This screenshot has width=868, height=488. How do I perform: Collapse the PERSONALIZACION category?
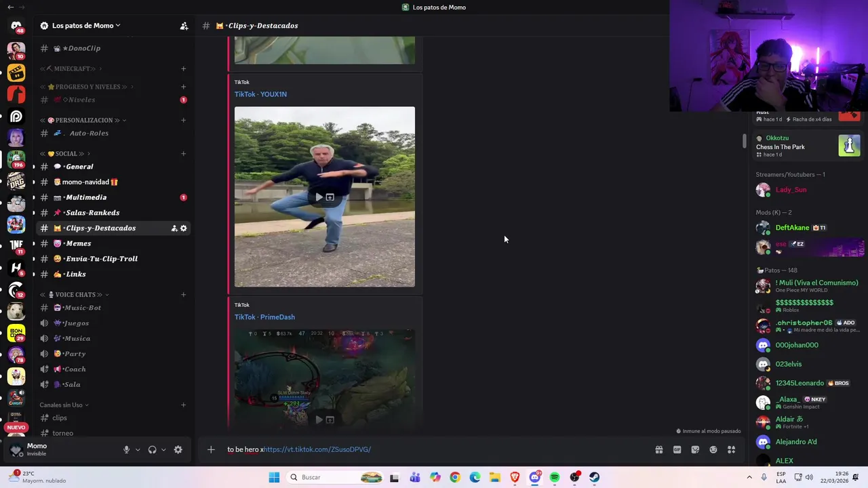click(x=83, y=120)
